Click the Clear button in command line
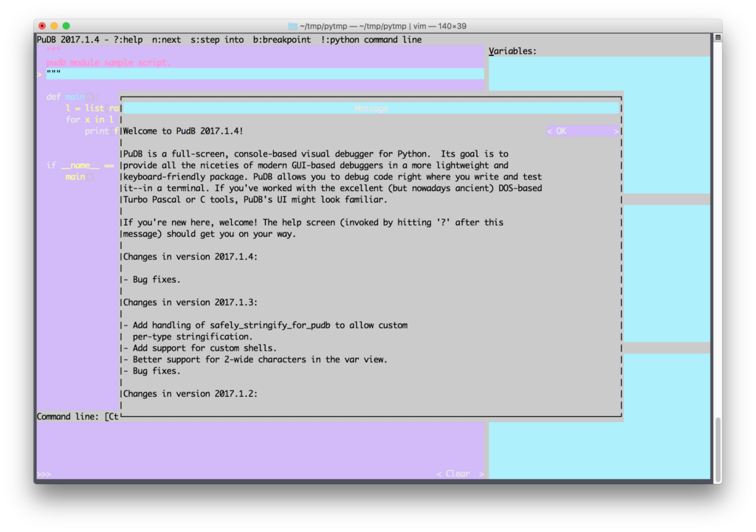 460,474
